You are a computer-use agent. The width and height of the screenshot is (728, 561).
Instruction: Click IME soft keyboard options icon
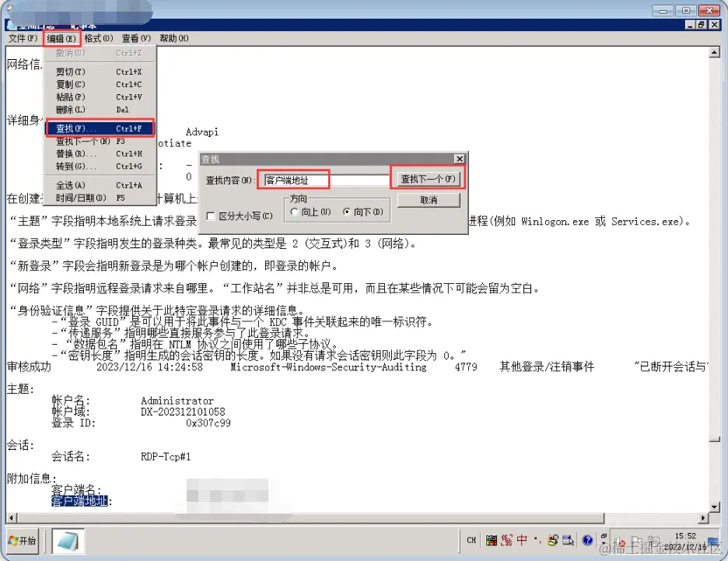(568, 540)
